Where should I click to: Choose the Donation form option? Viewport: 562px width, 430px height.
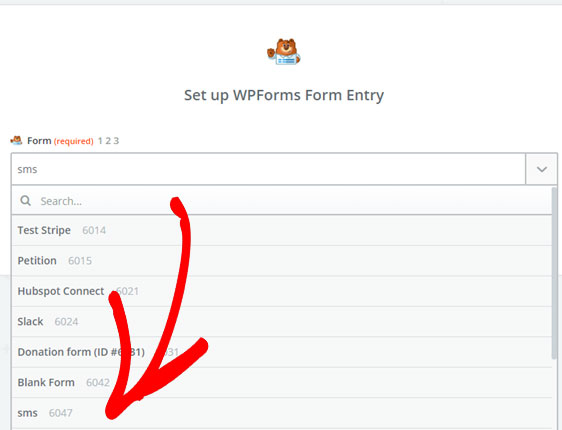click(x=282, y=352)
